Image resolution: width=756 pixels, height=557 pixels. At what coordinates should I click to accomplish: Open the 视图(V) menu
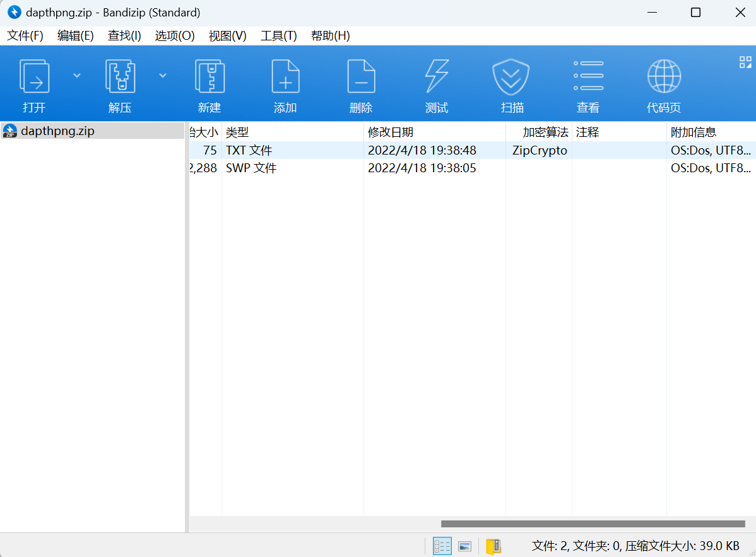point(228,36)
